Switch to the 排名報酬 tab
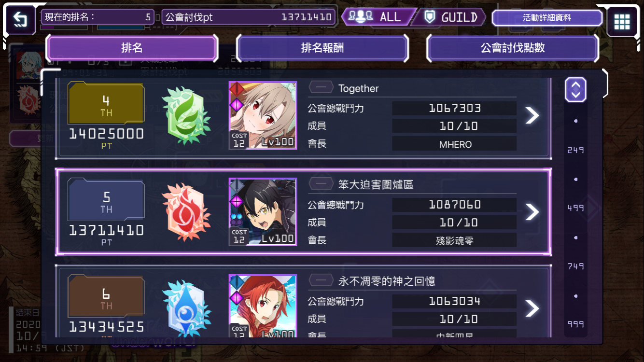Screen dimensions: 644x362 [x=322, y=48]
